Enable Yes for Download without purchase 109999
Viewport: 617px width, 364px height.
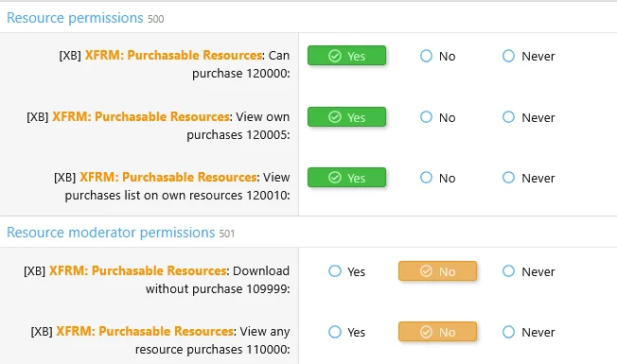coord(346,271)
